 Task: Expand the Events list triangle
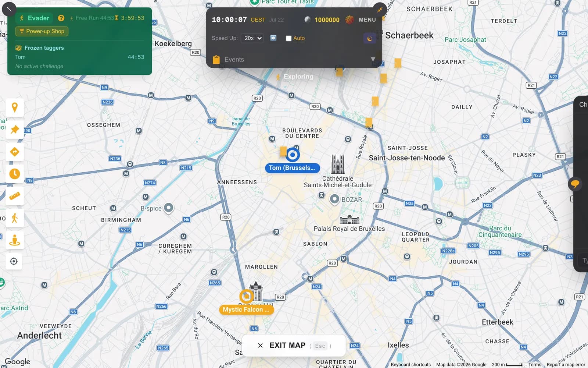tap(373, 59)
